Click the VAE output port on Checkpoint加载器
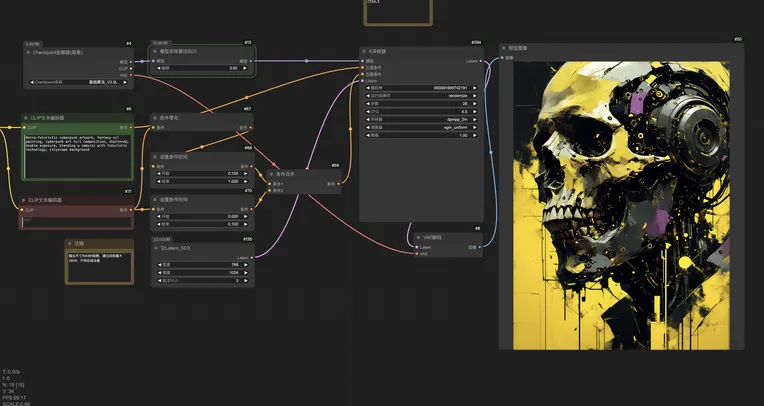The height and width of the screenshot is (406, 764). 132,74
